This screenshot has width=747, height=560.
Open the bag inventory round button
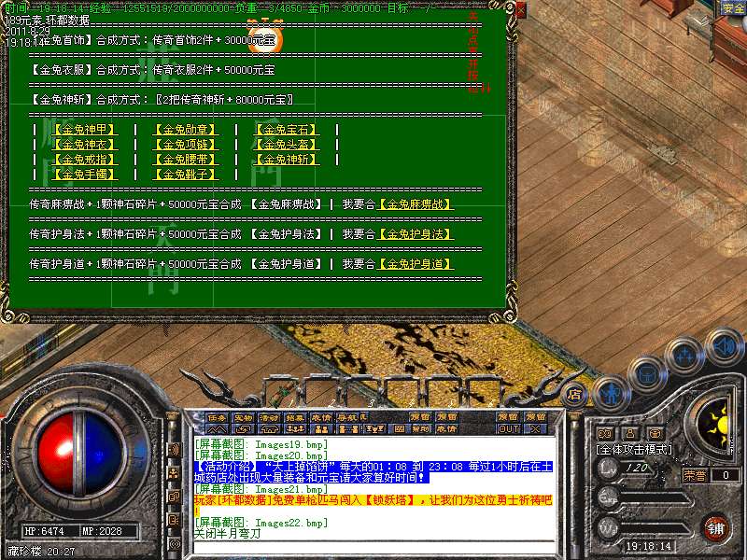(x=646, y=372)
